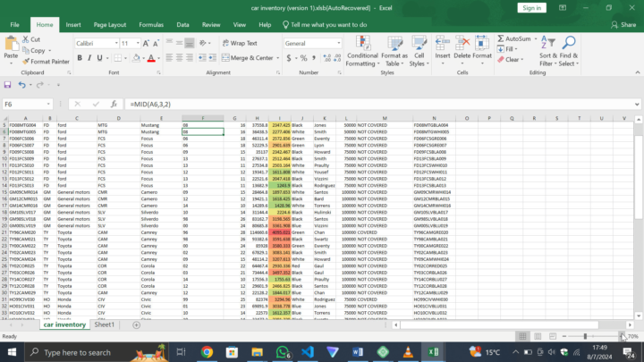Open Find & Select tool

click(569, 50)
